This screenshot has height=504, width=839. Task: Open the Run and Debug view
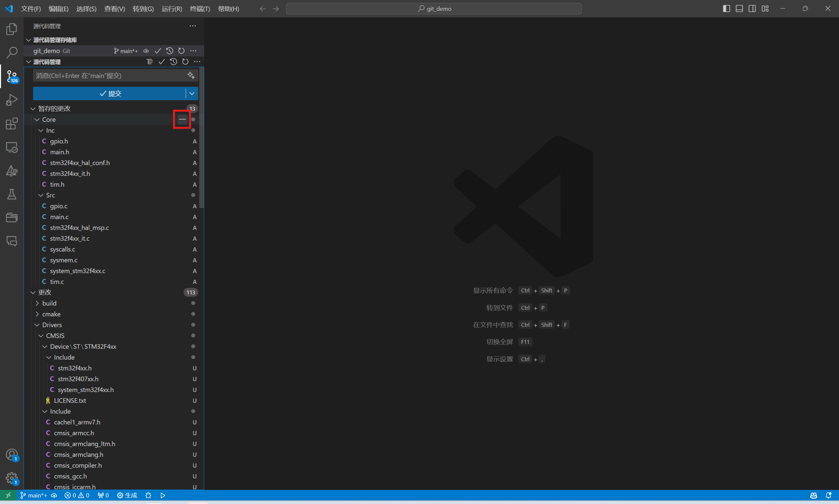point(11,100)
